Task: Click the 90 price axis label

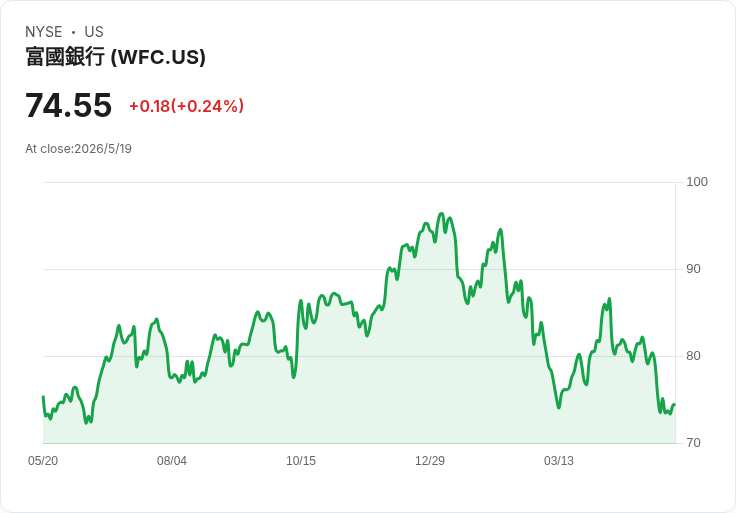Action: (693, 269)
